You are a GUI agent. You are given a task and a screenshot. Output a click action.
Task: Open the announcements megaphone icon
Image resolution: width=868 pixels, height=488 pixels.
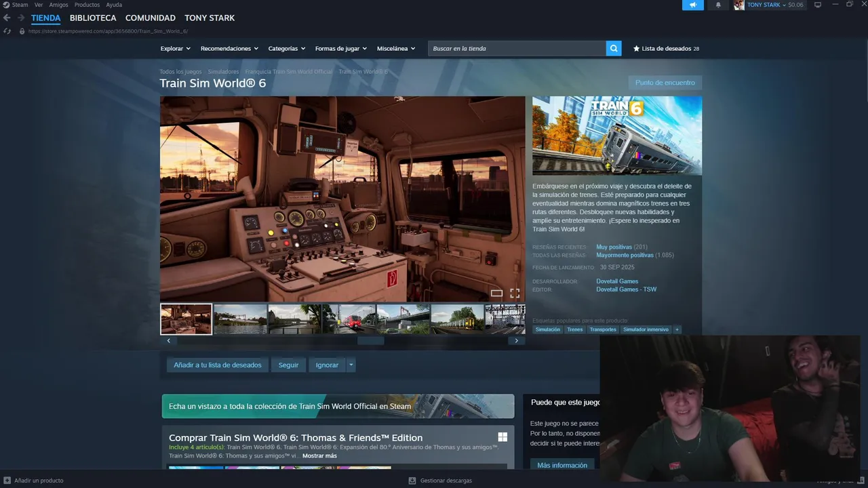[693, 5]
